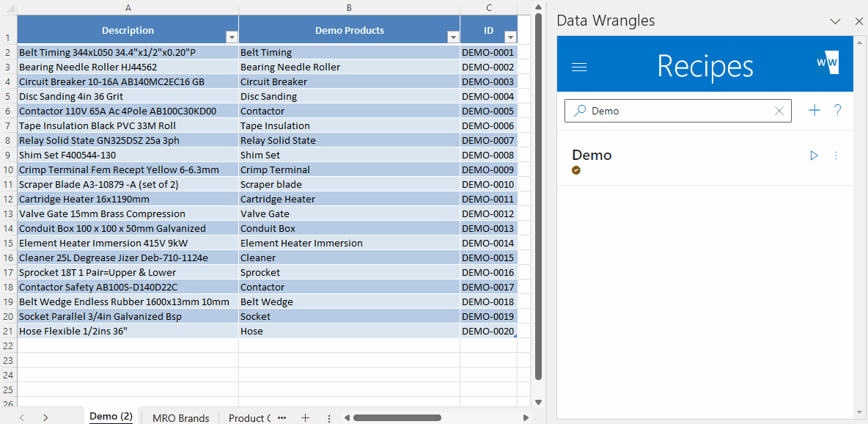Click horizontal scrollbar left arrow
The width and height of the screenshot is (868, 424).
[346, 417]
